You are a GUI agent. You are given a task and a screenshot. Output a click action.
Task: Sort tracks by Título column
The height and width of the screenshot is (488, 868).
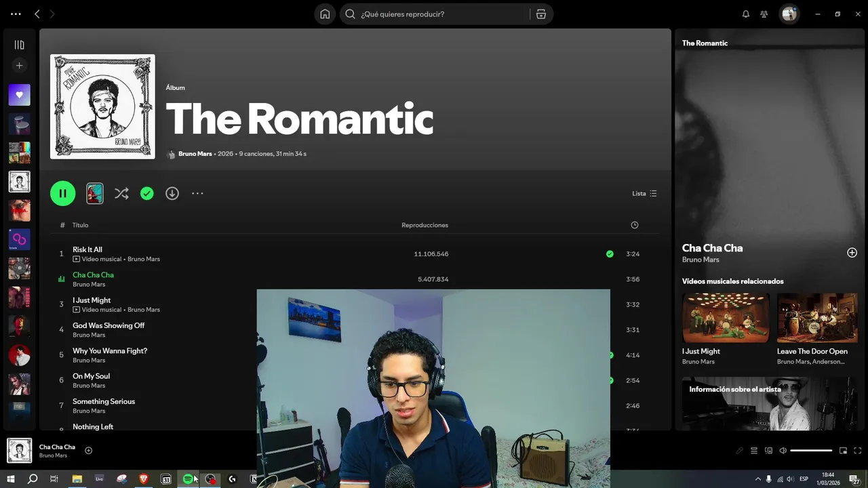pos(80,225)
